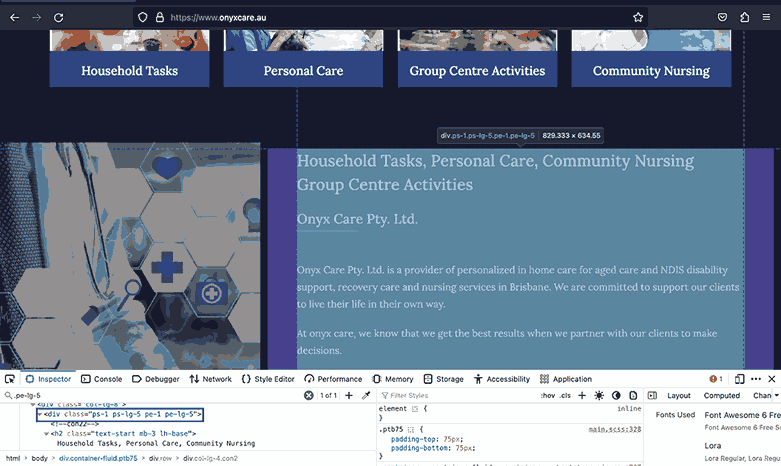
Task: Click the element rule selector highlighter icon
Action: 414,409
